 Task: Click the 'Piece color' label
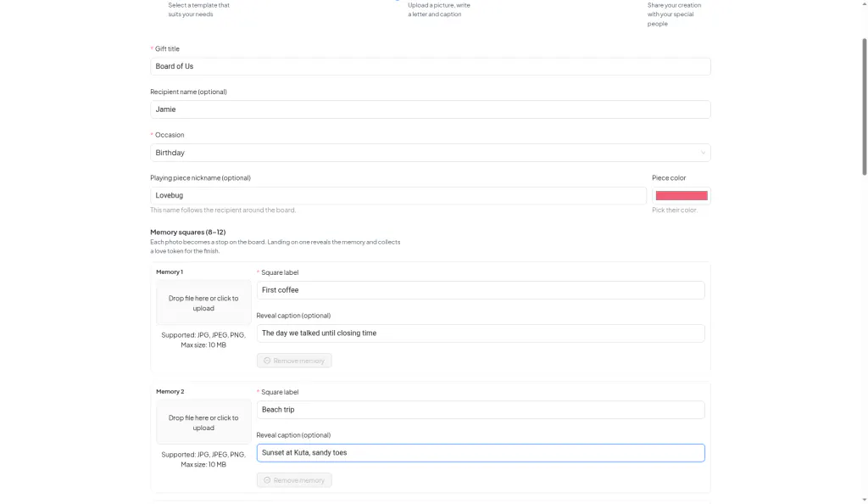click(669, 178)
